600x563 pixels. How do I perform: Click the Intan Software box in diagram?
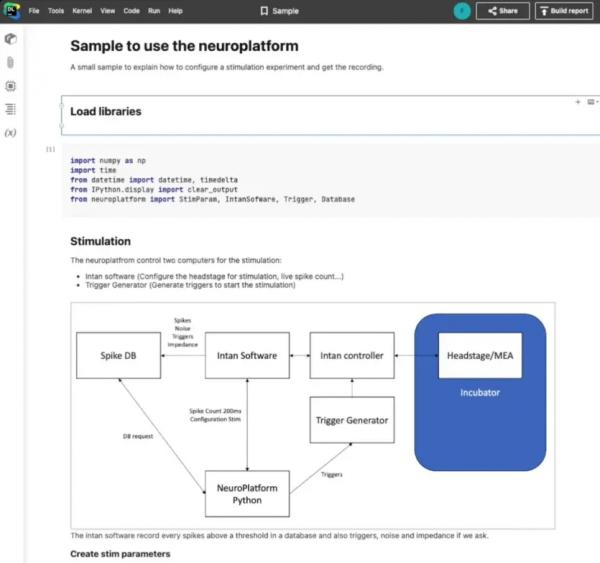click(247, 356)
